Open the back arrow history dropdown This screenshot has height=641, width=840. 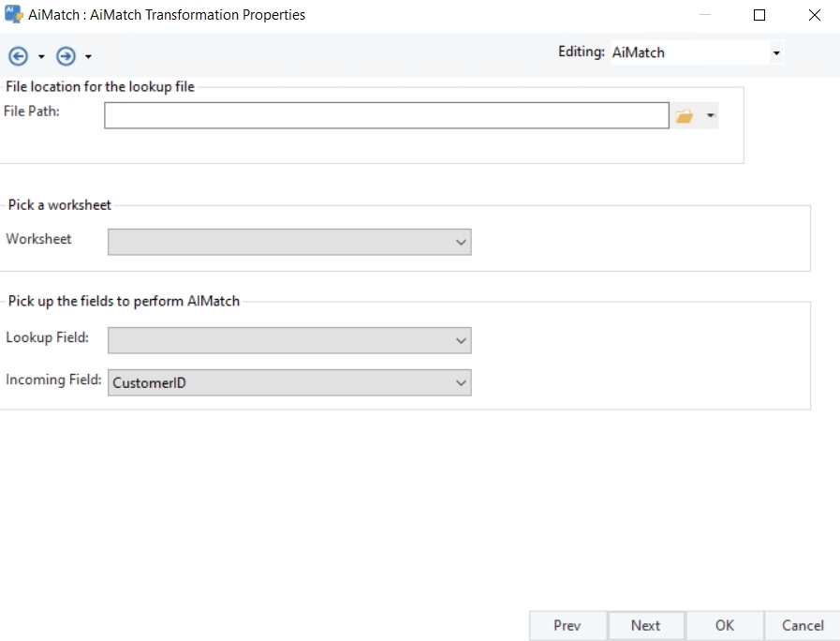tap(41, 57)
